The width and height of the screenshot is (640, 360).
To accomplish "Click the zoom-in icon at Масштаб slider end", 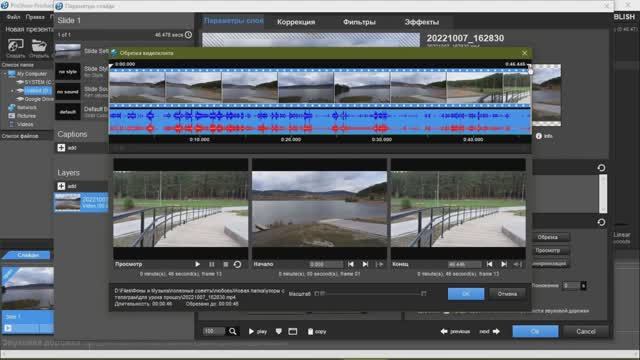I will tap(424, 293).
